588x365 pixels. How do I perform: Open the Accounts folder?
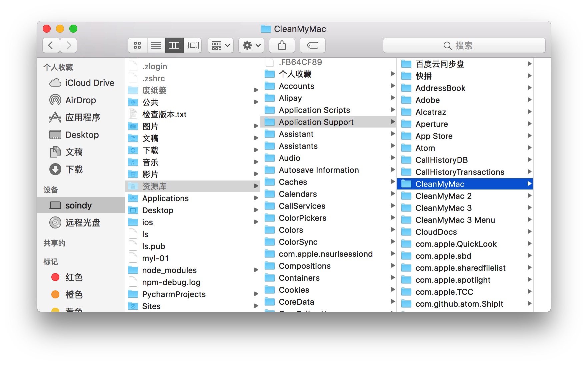pos(329,86)
